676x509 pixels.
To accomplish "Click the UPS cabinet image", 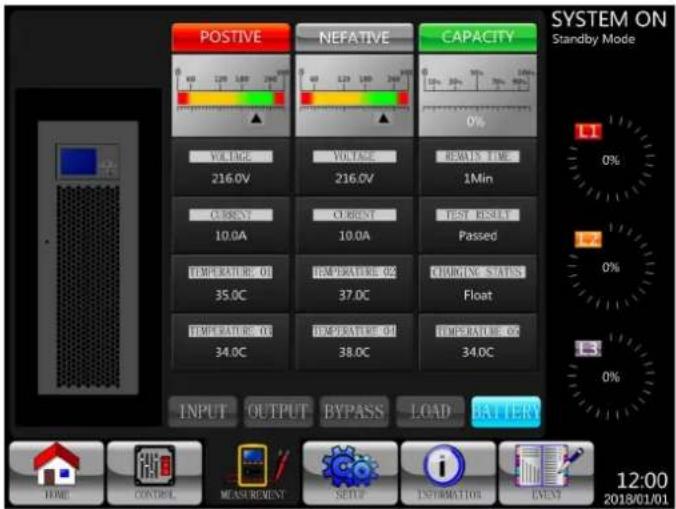I will [88, 258].
